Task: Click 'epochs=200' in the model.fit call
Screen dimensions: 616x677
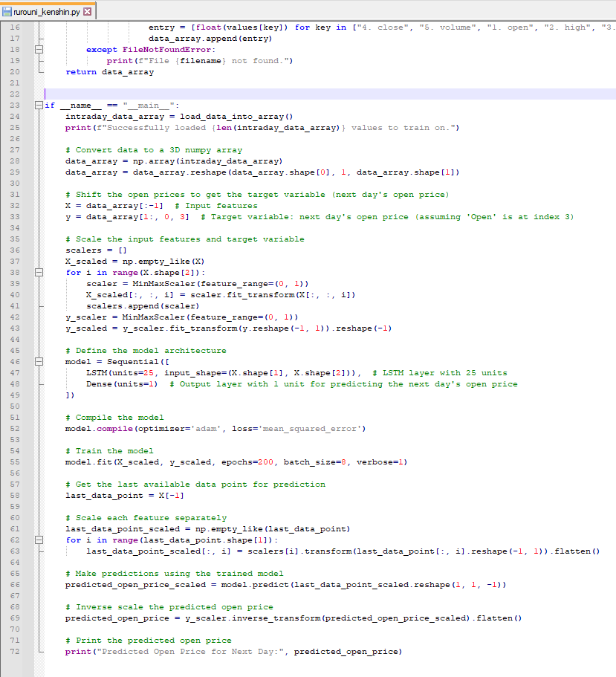Action: coord(247,462)
